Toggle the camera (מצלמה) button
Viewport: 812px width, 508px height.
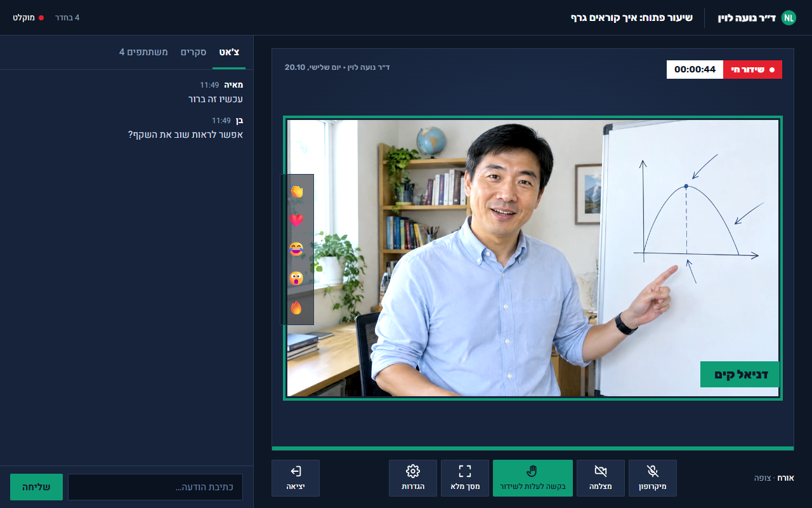[600, 478]
